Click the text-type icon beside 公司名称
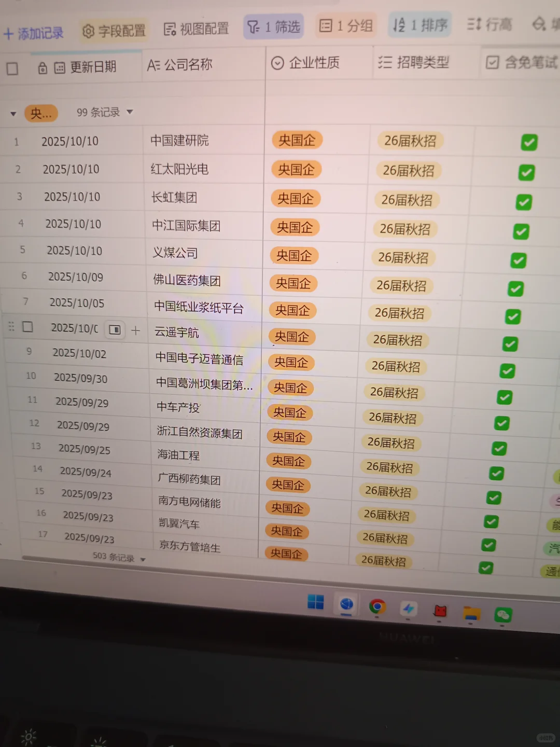This screenshot has height=747, width=560. (x=153, y=65)
